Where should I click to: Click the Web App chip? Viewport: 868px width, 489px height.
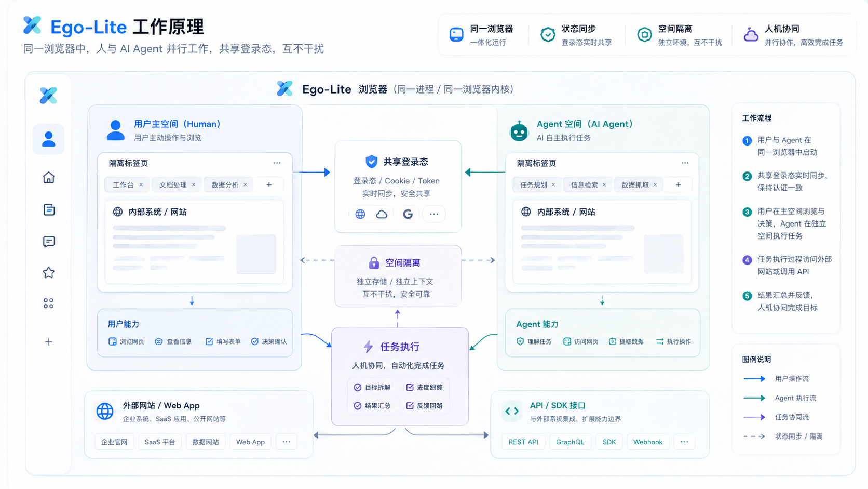coord(250,442)
